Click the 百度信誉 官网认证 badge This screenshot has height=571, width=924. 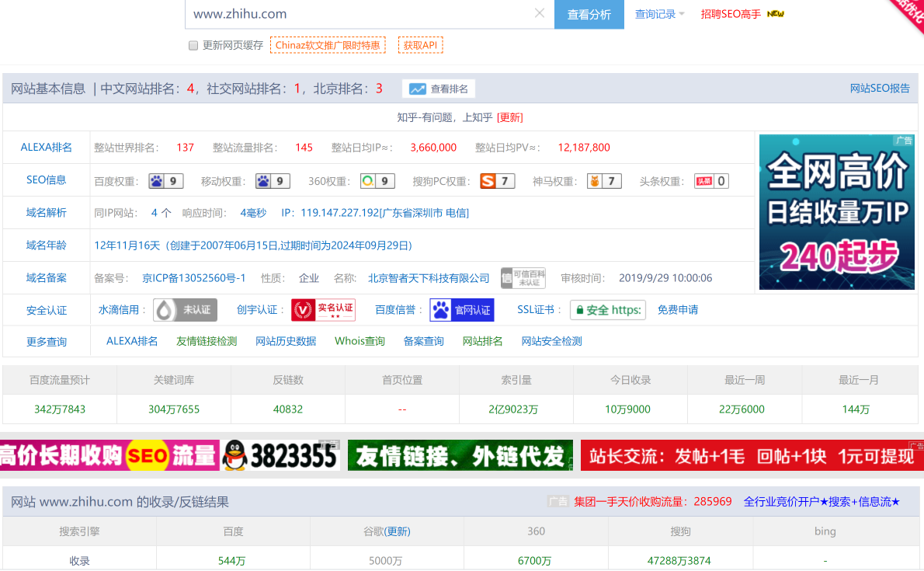point(462,310)
